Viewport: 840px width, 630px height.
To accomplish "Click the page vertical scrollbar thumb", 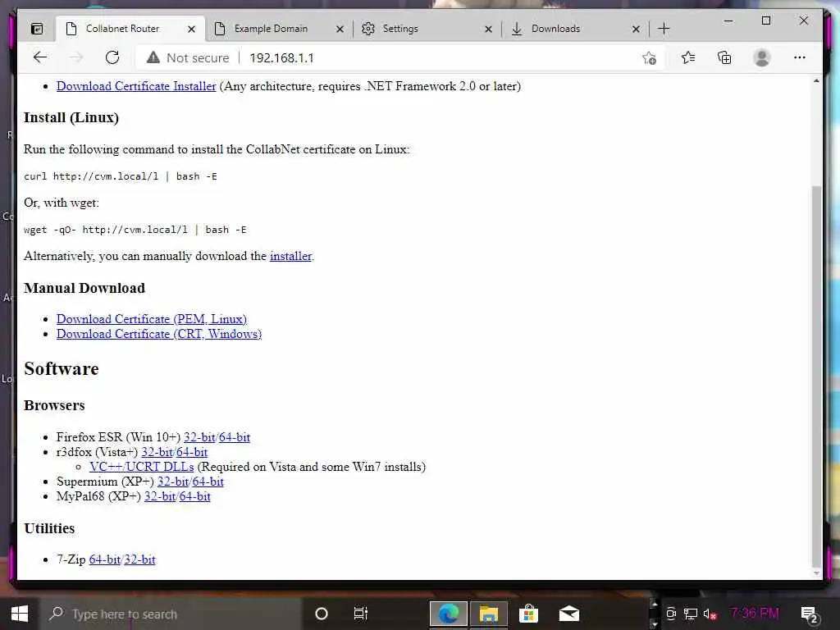I will [816, 375].
